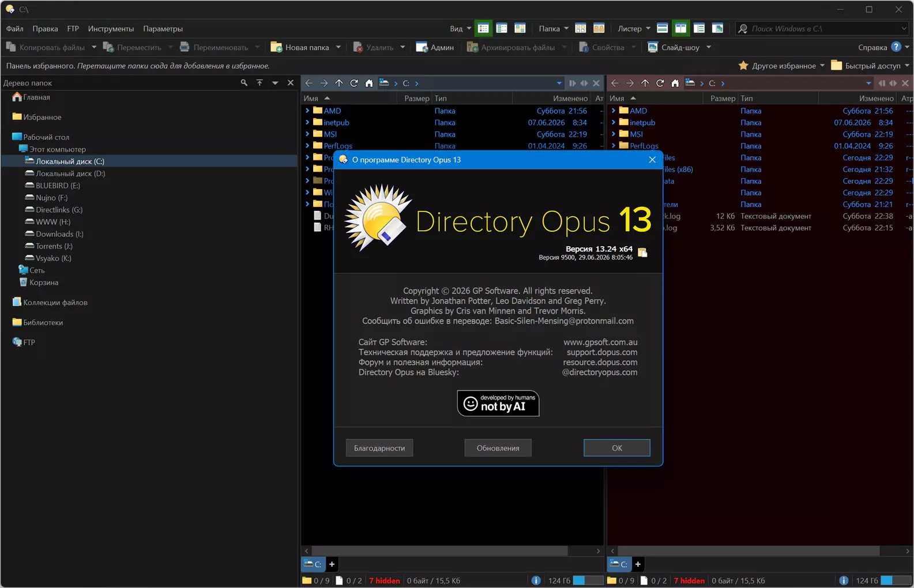Click the drive icon in right pane path

click(690, 83)
